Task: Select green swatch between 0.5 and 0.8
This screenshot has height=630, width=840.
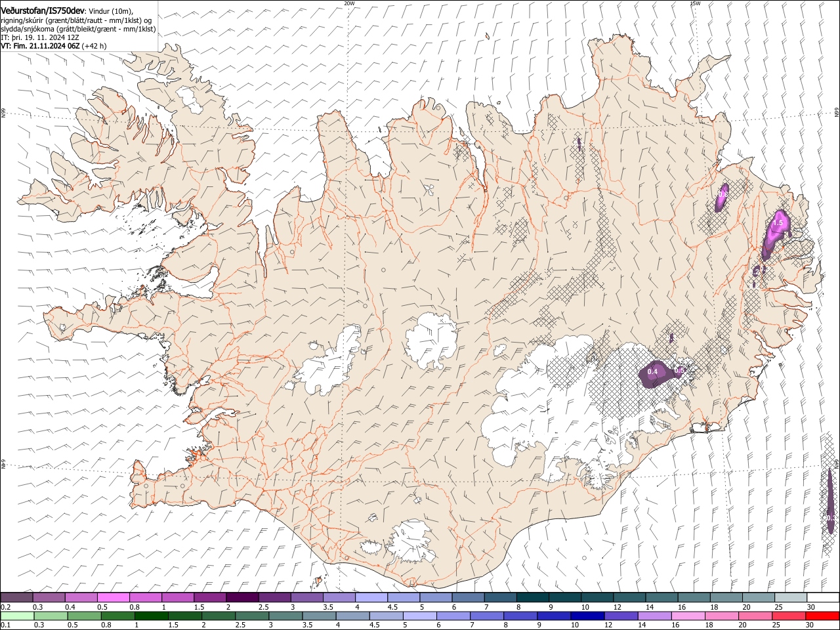Action: click(85, 616)
